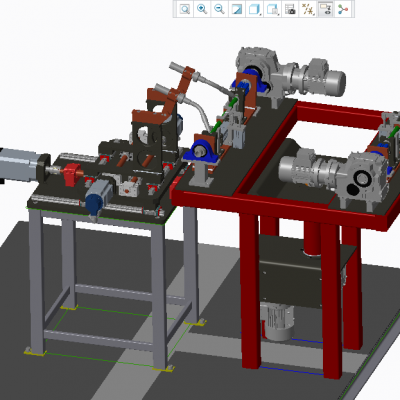Toggle the Annotation Display button
This screenshot has height=400, width=400.
(x=325, y=9)
